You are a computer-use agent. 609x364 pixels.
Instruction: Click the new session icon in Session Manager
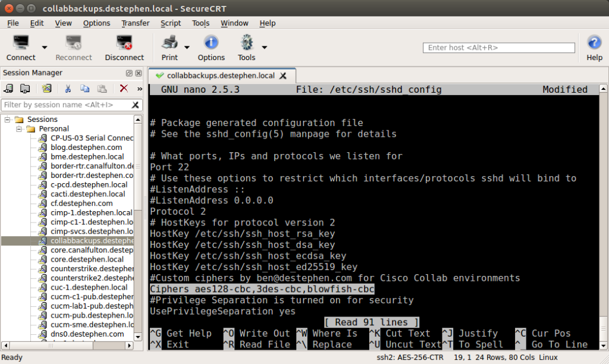(46, 89)
